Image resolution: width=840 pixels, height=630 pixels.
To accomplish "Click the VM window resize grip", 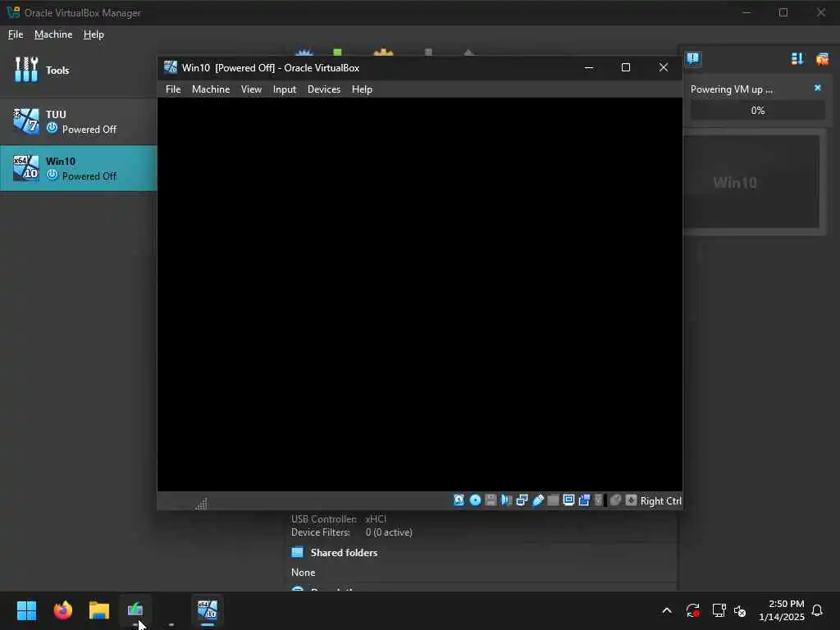I will [x=202, y=503].
